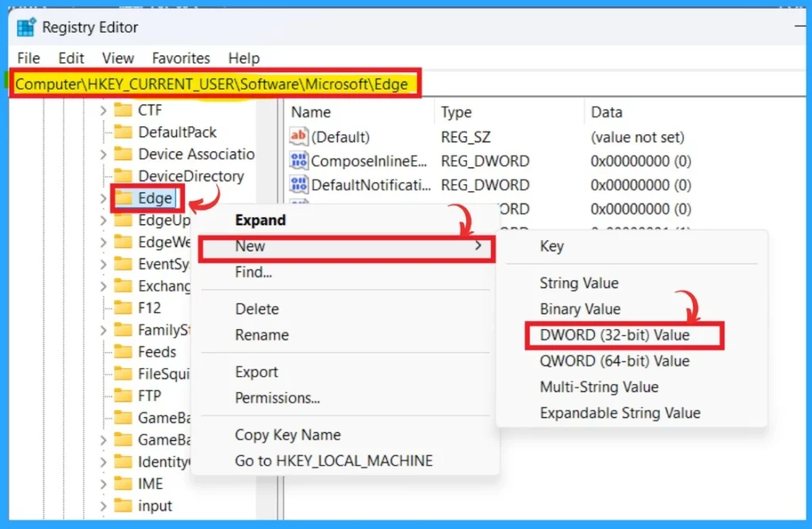
Task: Choose Delete in the context menu
Action: [344, 309]
